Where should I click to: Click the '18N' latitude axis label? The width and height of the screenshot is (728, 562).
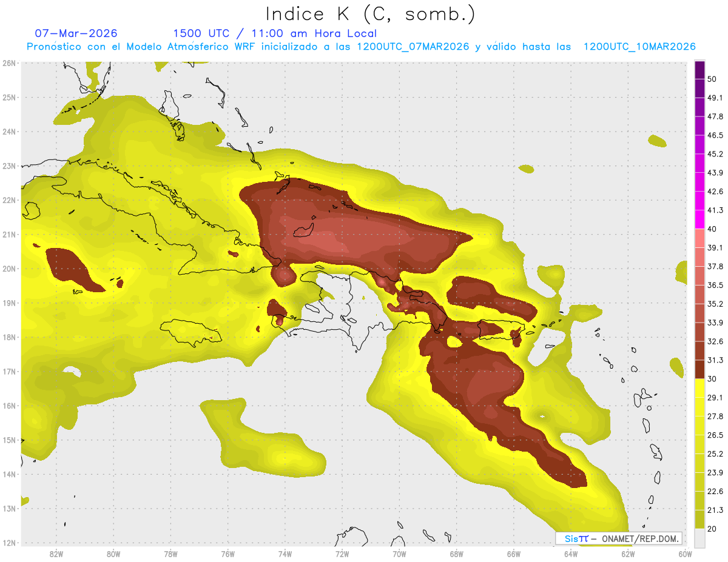9,337
